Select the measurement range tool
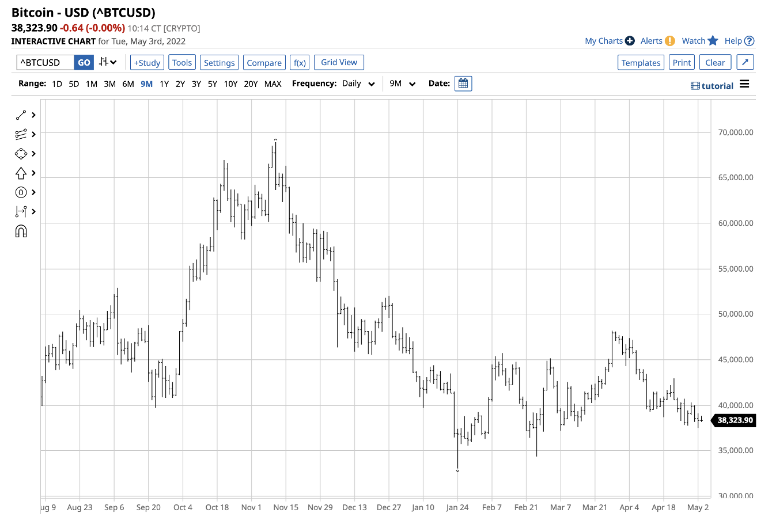Viewport: 772px width, 532px height. 21,211
